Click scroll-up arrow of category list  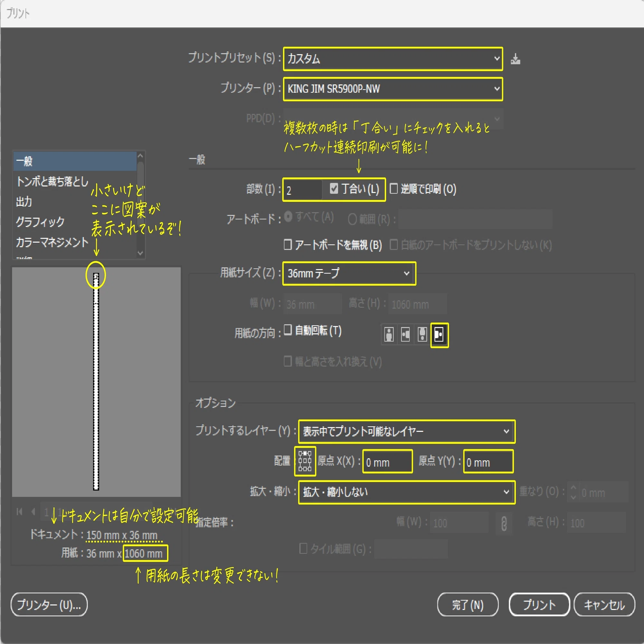click(140, 156)
